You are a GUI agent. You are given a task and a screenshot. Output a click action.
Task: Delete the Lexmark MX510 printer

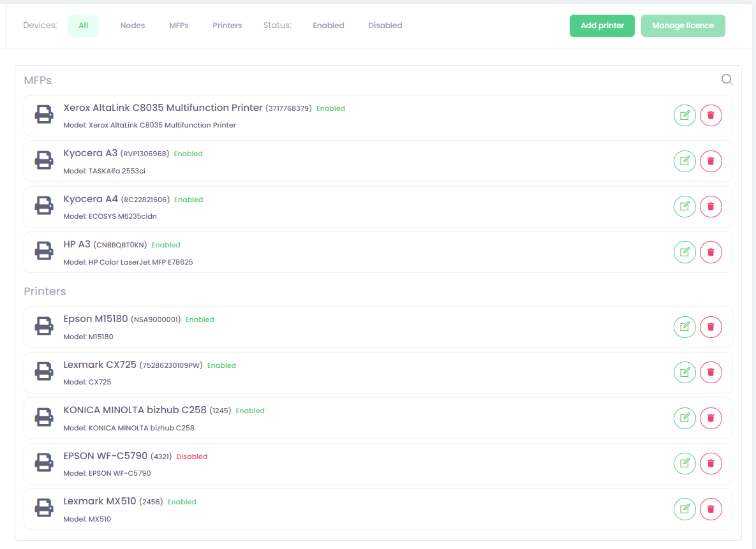pyautogui.click(x=711, y=509)
